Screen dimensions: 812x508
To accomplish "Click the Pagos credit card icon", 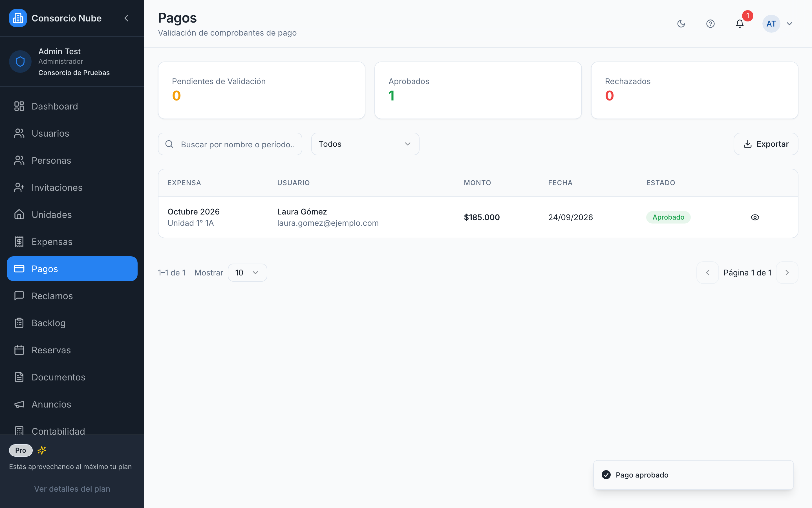I will 19,269.
